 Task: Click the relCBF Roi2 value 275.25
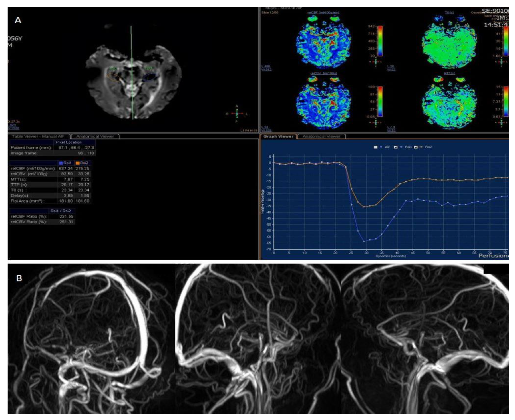tap(83, 169)
